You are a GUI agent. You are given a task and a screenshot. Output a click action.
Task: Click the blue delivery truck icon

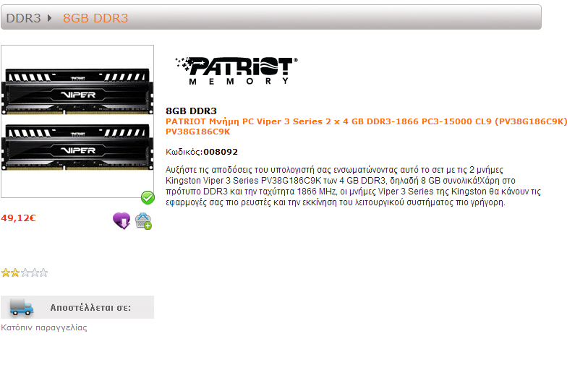point(22,307)
